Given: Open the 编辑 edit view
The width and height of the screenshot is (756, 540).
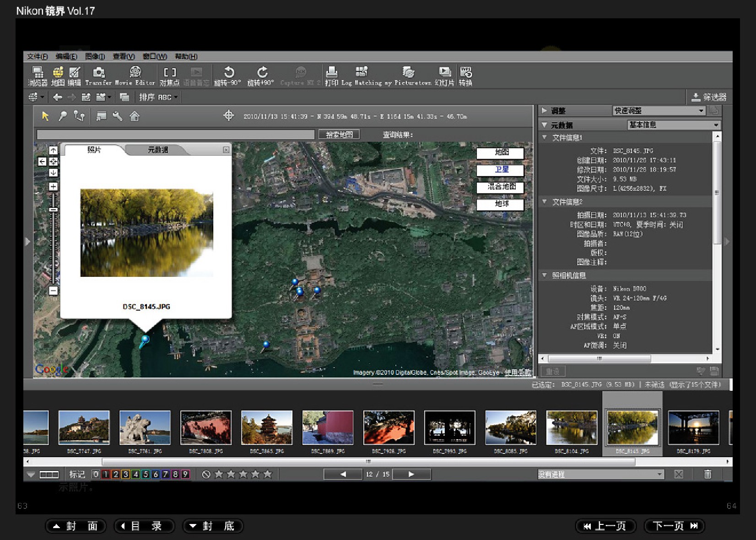Looking at the screenshot, I should [x=74, y=76].
